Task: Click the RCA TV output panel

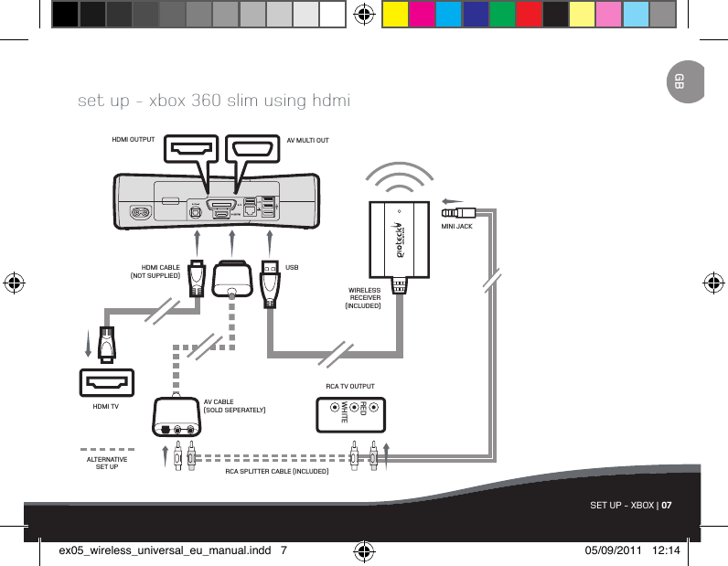Action: tap(350, 415)
